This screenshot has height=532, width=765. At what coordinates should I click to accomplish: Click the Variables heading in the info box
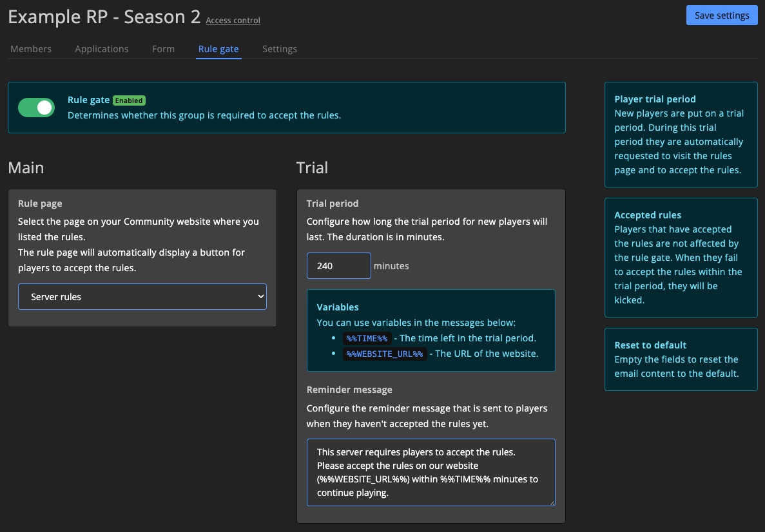click(x=338, y=307)
